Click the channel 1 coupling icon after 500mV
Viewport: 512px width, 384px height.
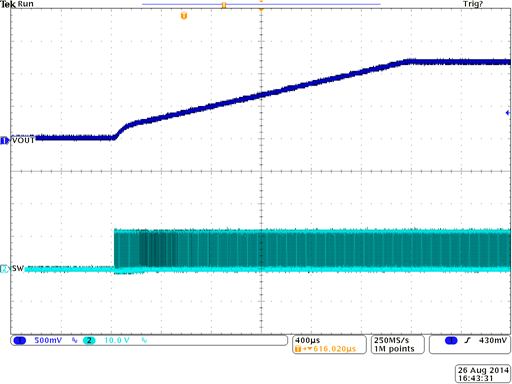pyautogui.click(x=75, y=340)
